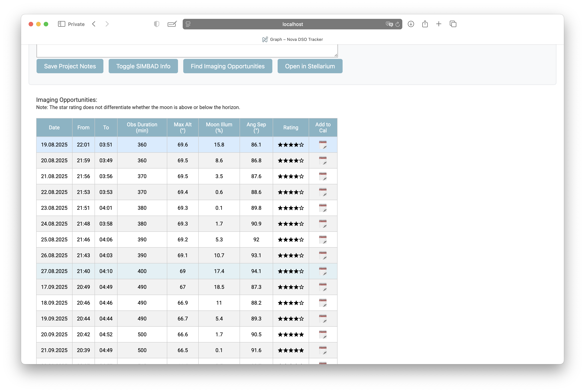Go back to previous page
Screen dimensions: 585x392
(94, 24)
